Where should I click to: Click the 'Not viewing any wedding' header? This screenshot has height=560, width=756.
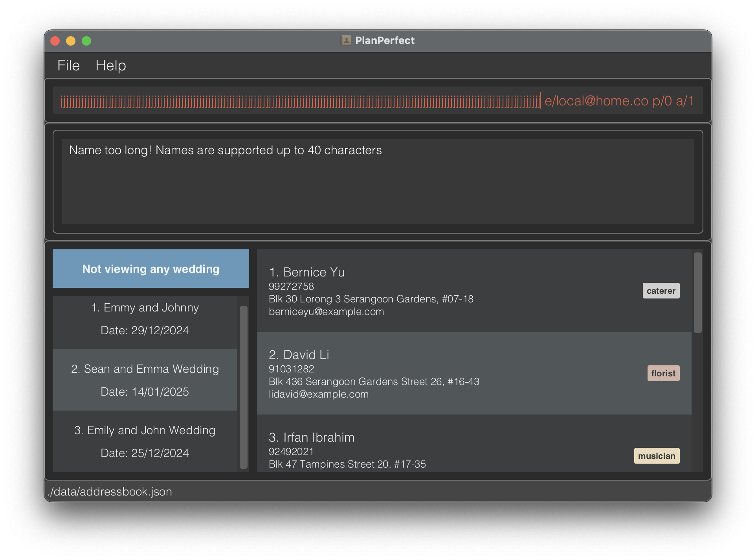151,269
